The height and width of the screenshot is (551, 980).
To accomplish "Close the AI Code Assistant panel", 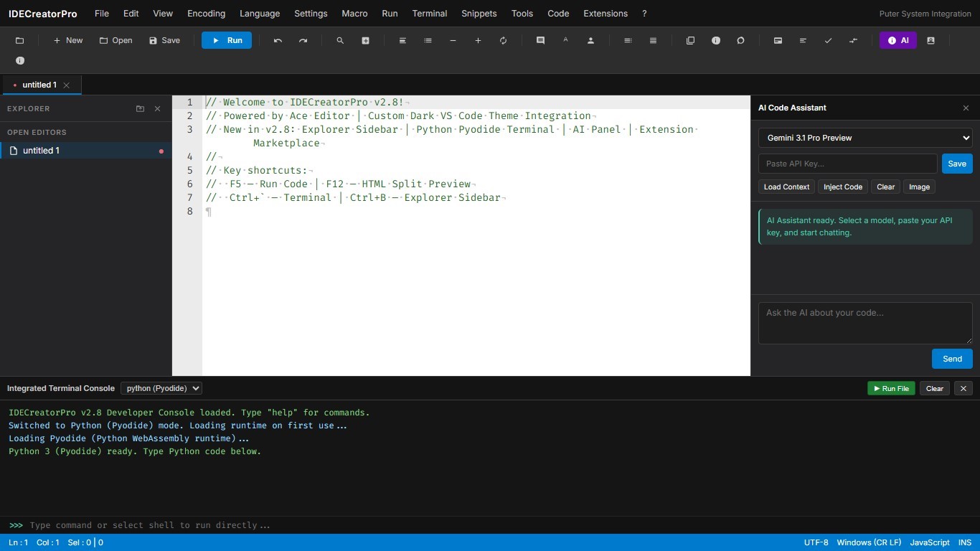I will (966, 108).
